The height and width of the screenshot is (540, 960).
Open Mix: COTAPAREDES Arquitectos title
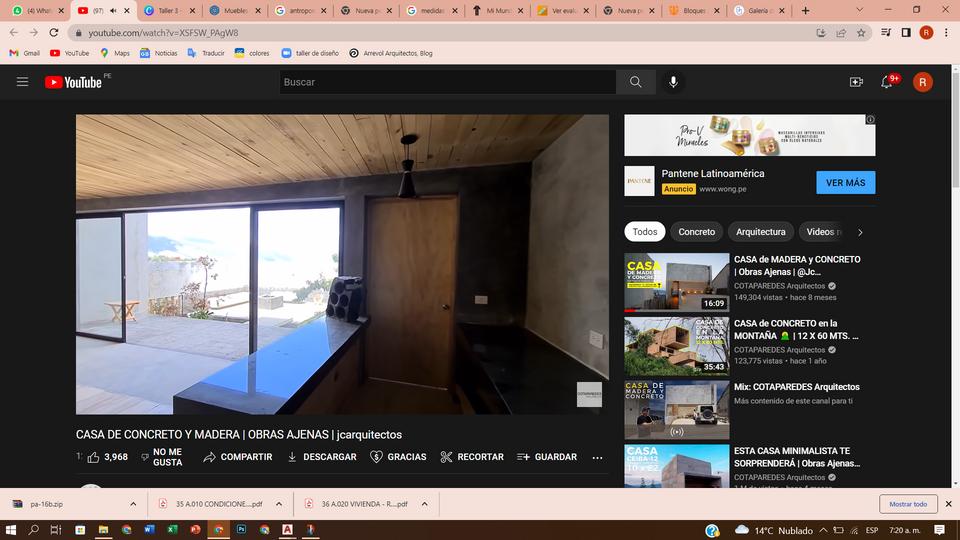(x=797, y=387)
